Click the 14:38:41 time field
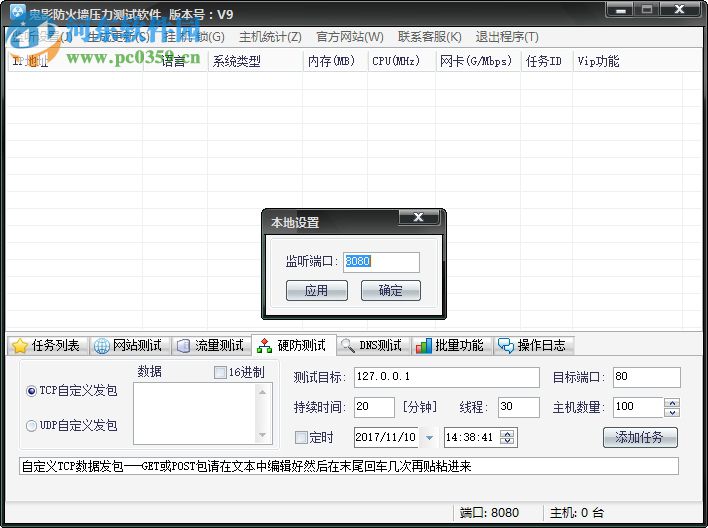This screenshot has height=528, width=708. (x=472, y=437)
